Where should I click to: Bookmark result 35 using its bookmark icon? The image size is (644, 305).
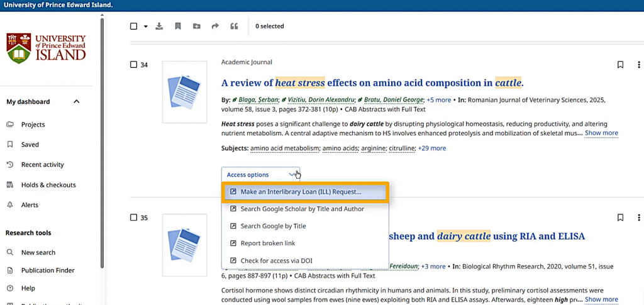[620, 218]
